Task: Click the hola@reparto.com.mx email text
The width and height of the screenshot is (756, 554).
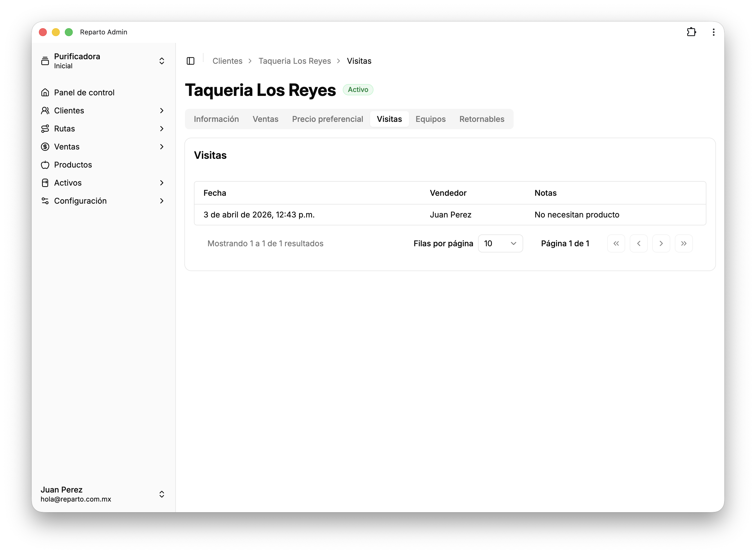Action: pyautogui.click(x=76, y=499)
